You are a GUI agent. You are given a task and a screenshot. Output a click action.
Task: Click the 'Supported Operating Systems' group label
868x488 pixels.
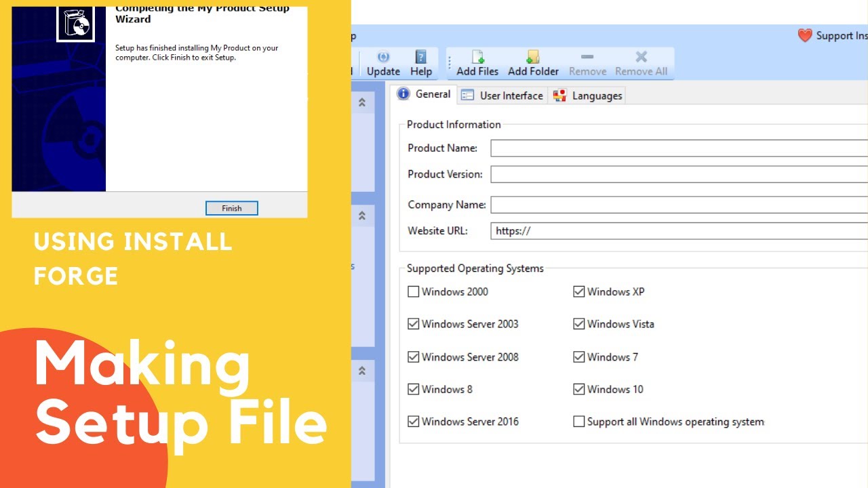coord(475,268)
